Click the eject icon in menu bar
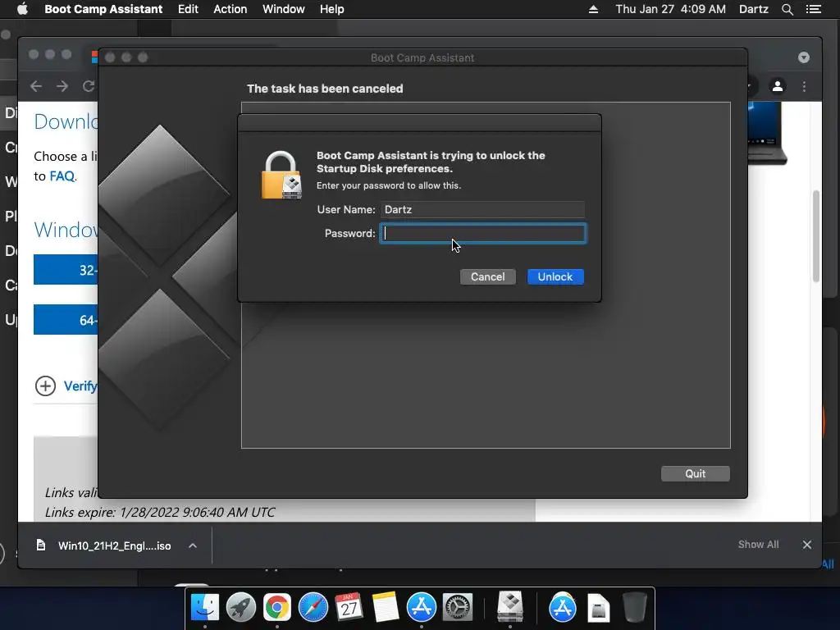This screenshot has width=840, height=630. tap(593, 9)
